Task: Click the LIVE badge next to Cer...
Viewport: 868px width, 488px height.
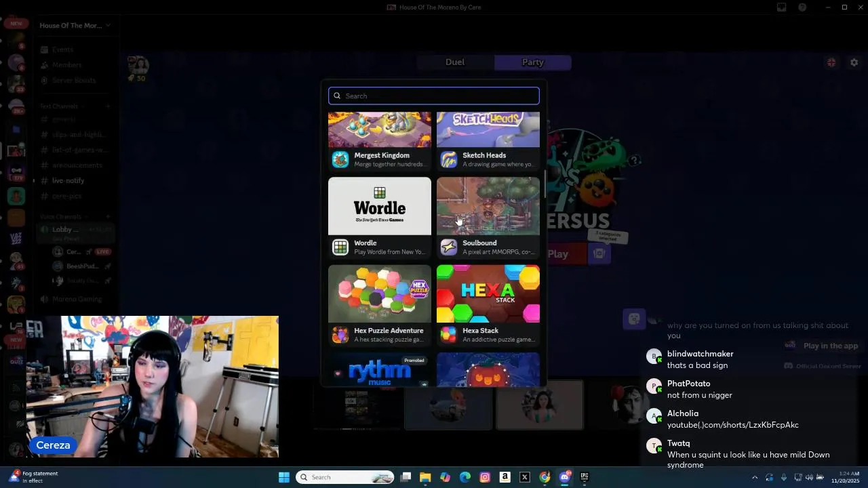Action: (x=102, y=251)
